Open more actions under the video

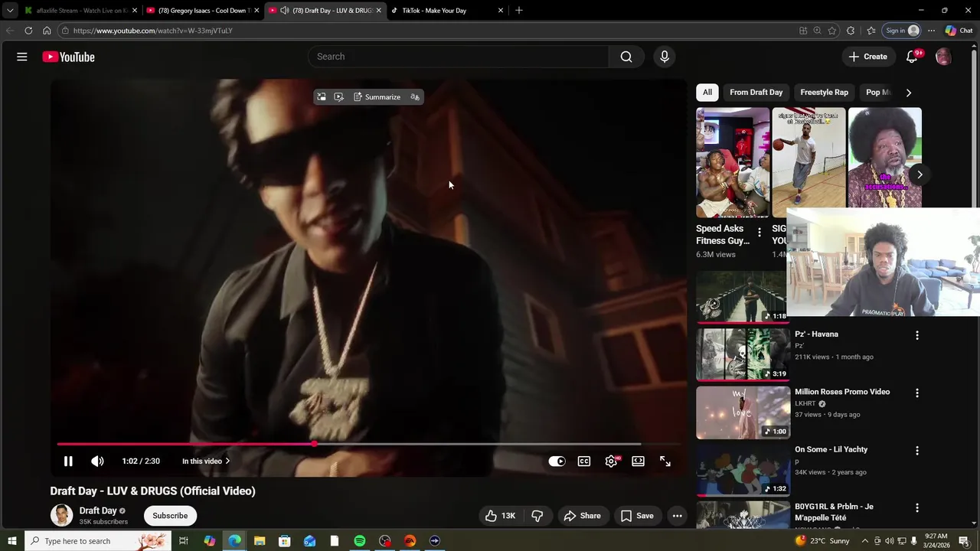678,516
